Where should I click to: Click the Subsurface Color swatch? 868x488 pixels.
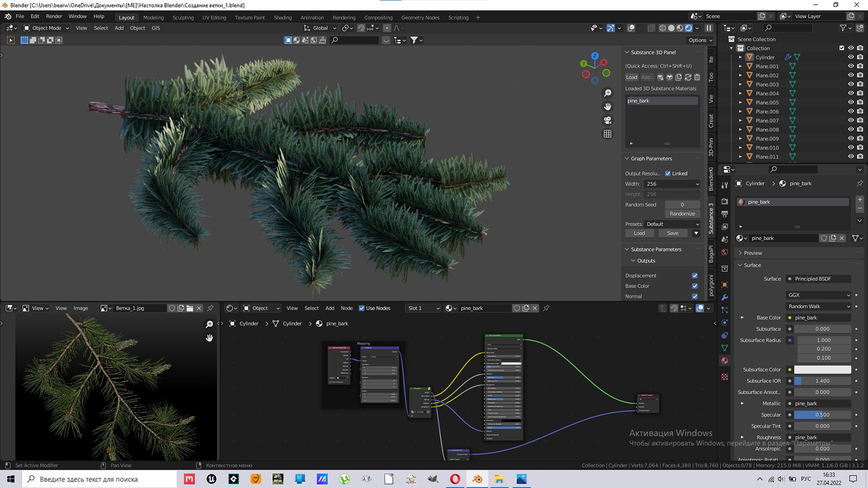pos(822,370)
